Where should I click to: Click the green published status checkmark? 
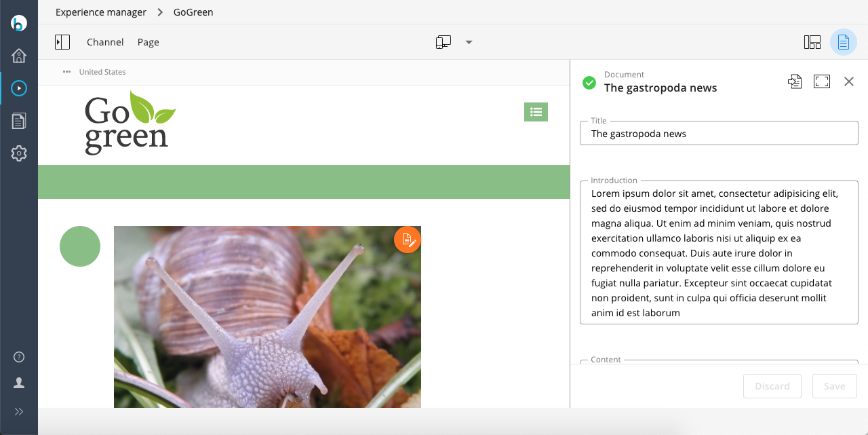[589, 83]
